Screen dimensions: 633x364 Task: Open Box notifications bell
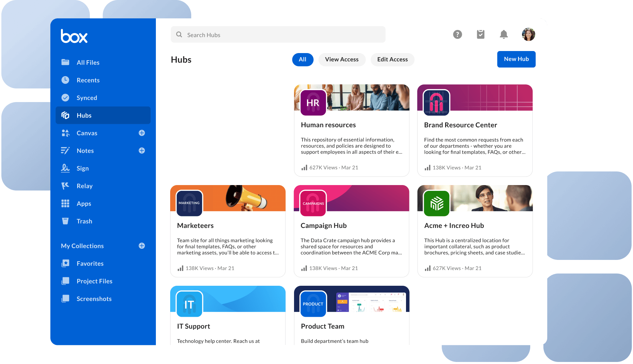tap(504, 34)
